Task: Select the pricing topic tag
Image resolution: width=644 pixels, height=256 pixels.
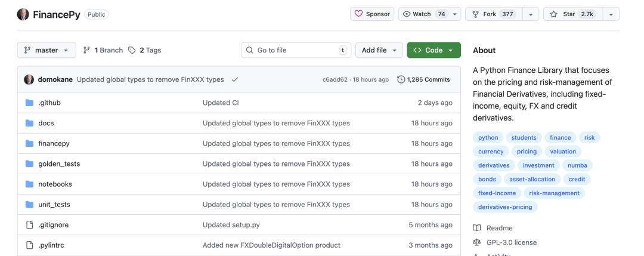Action: [527, 151]
